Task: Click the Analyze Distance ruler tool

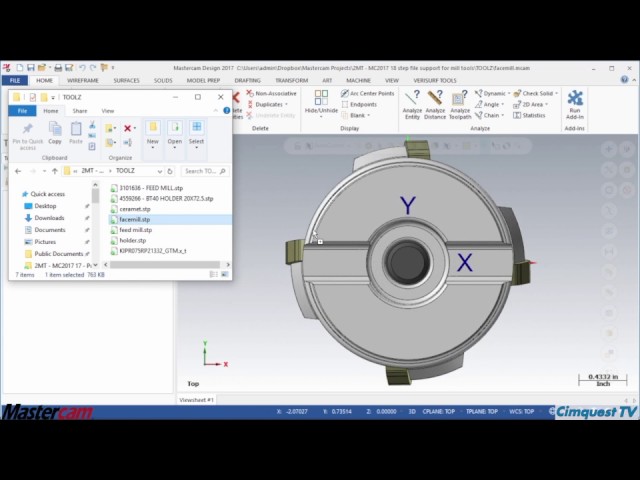Action: [x=435, y=104]
